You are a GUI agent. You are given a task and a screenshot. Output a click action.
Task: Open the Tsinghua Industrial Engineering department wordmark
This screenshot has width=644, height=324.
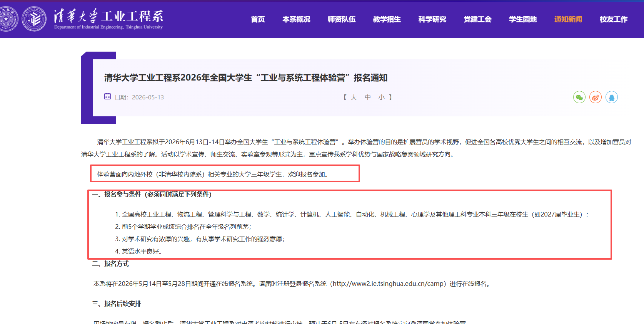click(108, 19)
